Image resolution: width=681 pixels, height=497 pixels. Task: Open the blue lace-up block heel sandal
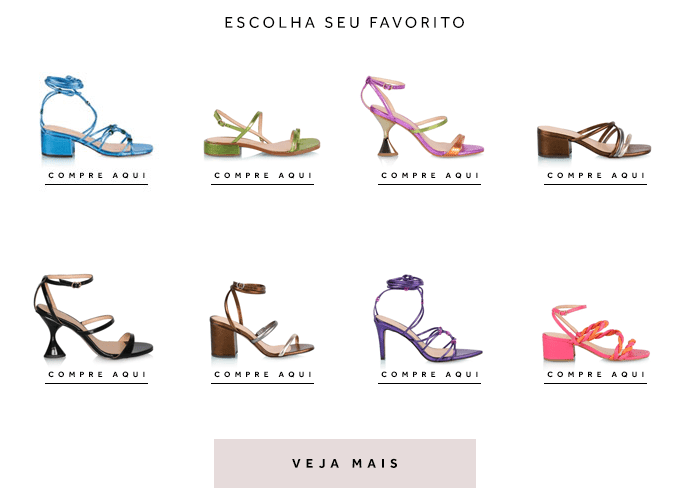tap(96, 116)
